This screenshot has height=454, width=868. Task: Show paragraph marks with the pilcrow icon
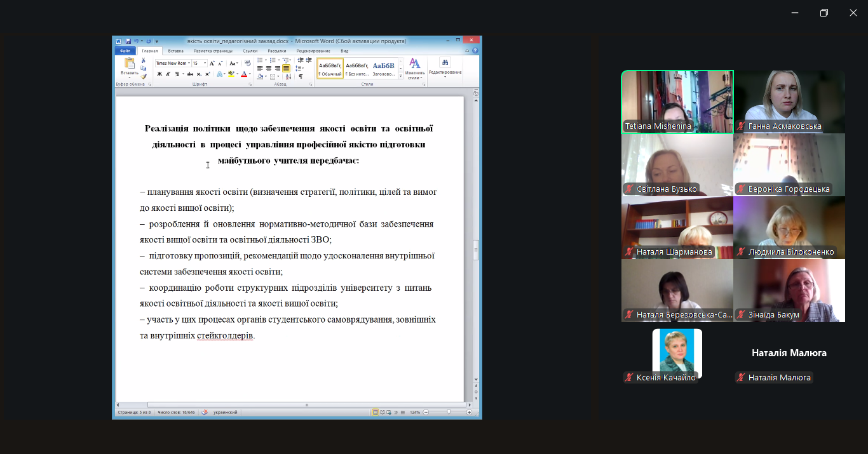301,76
